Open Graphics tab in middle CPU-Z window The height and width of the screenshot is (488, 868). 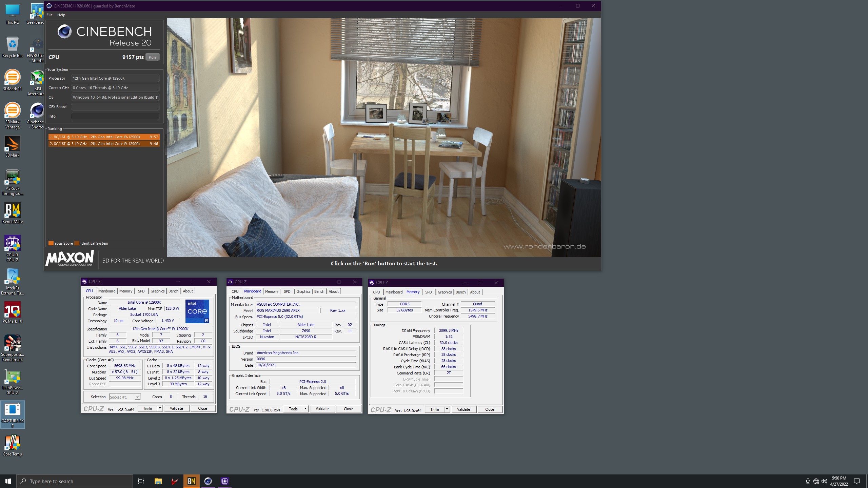[x=303, y=291]
